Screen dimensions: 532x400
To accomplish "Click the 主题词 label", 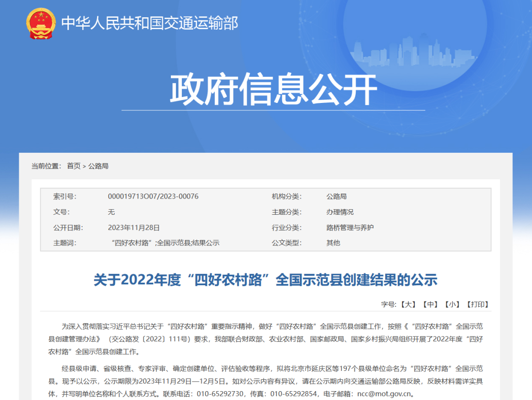I will pos(65,243).
